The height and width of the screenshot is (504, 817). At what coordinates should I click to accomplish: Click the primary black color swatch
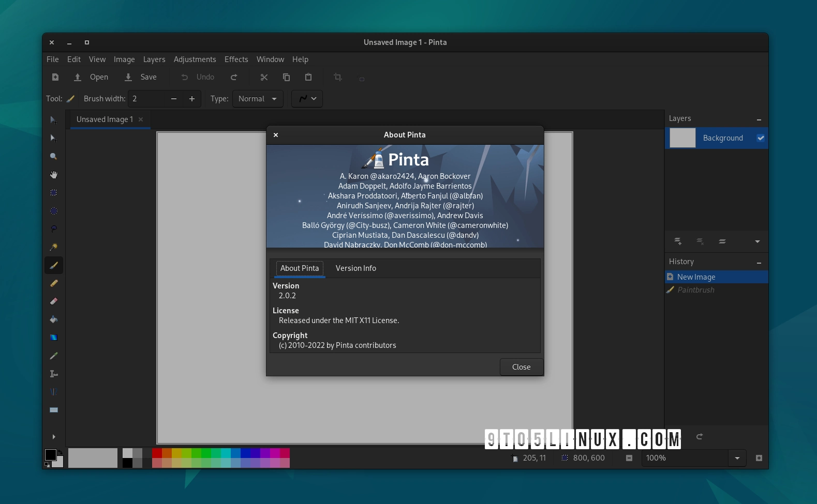click(x=50, y=454)
